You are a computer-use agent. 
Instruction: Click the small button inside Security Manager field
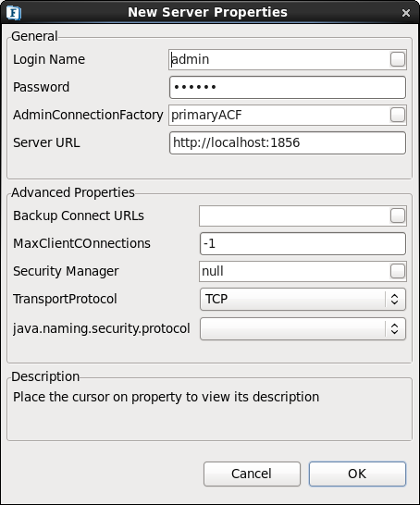point(398,271)
